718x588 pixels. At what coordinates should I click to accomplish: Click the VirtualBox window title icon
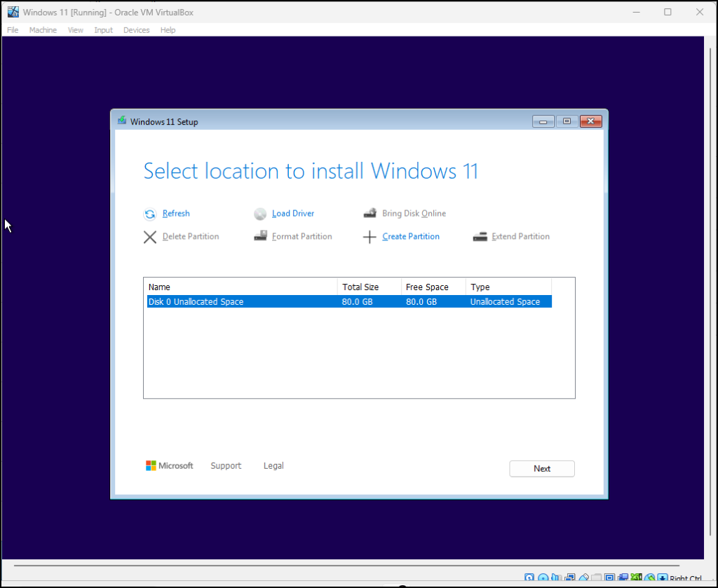click(13, 12)
